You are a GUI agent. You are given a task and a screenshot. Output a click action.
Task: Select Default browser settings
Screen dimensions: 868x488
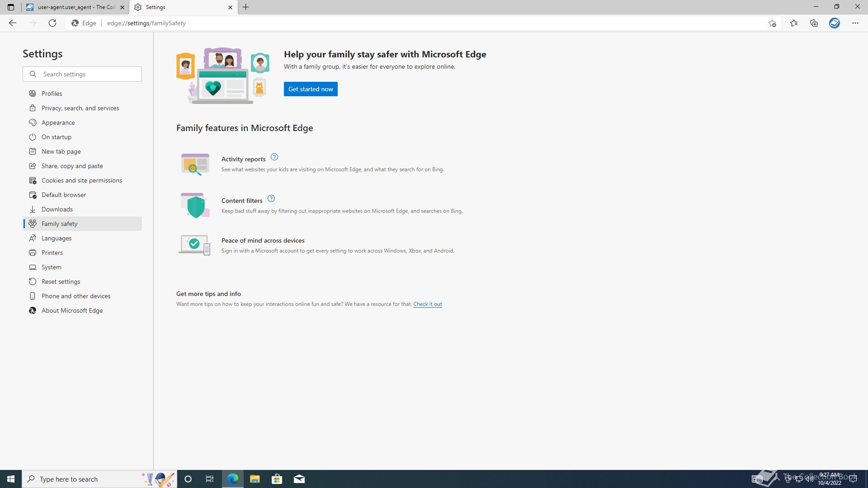[82, 195]
